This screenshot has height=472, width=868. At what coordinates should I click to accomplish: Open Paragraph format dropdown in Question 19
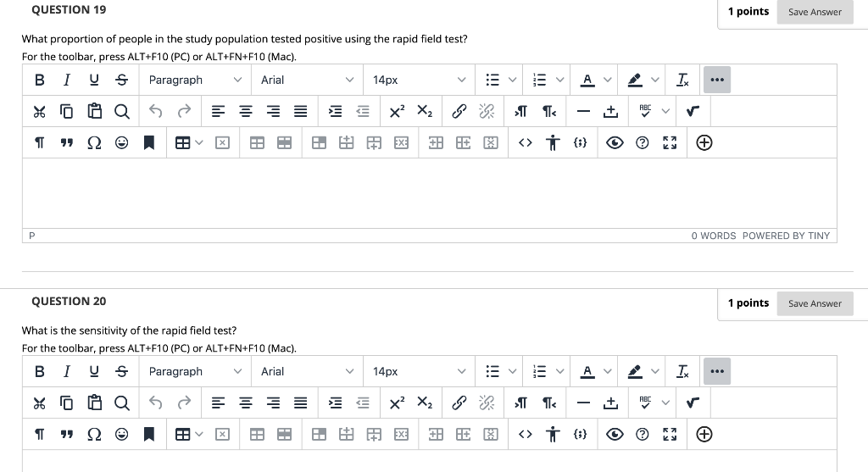195,80
